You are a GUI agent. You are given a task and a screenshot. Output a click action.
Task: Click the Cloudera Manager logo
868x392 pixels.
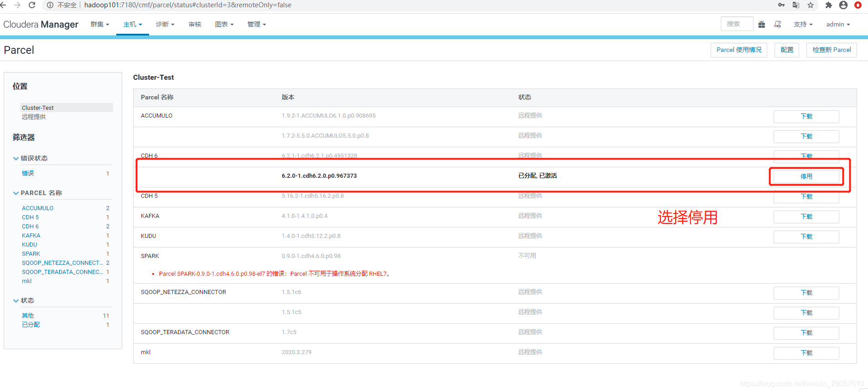41,24
